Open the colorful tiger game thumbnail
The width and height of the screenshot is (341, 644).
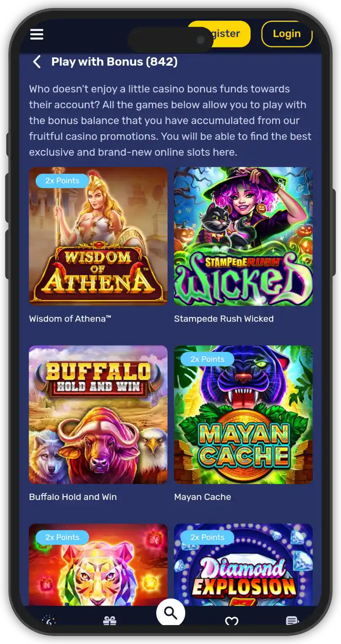coord(98,565)
